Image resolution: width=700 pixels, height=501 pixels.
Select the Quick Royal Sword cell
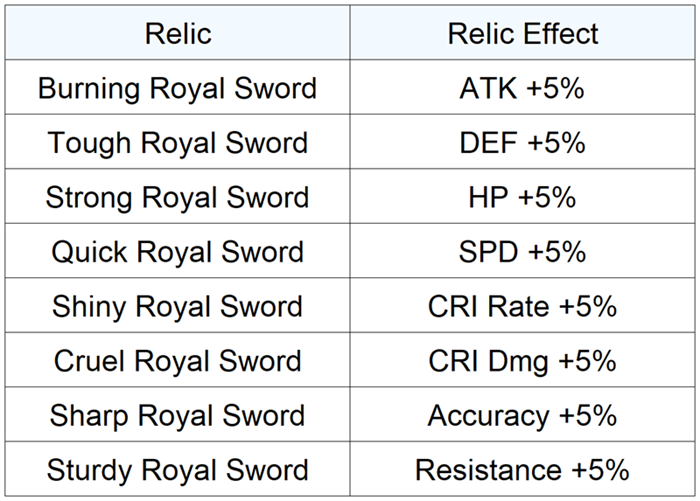click(x=178, y=251)
